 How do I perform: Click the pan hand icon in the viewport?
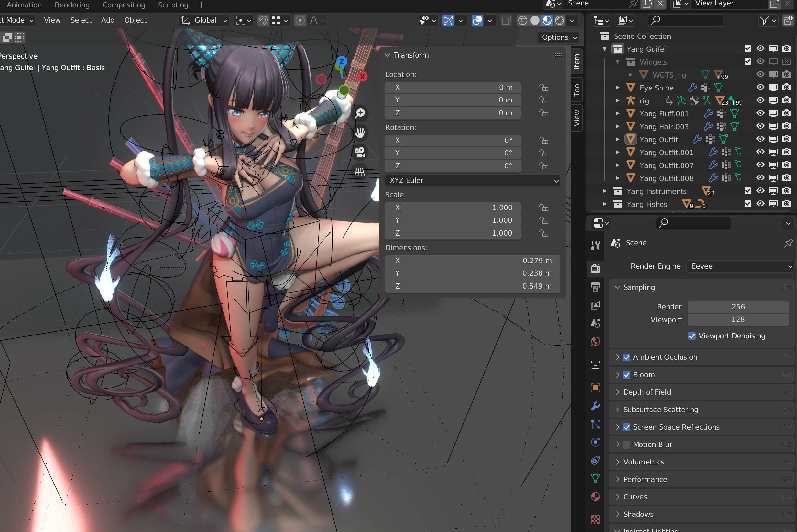pyautogui.click(x=360, y=133)
